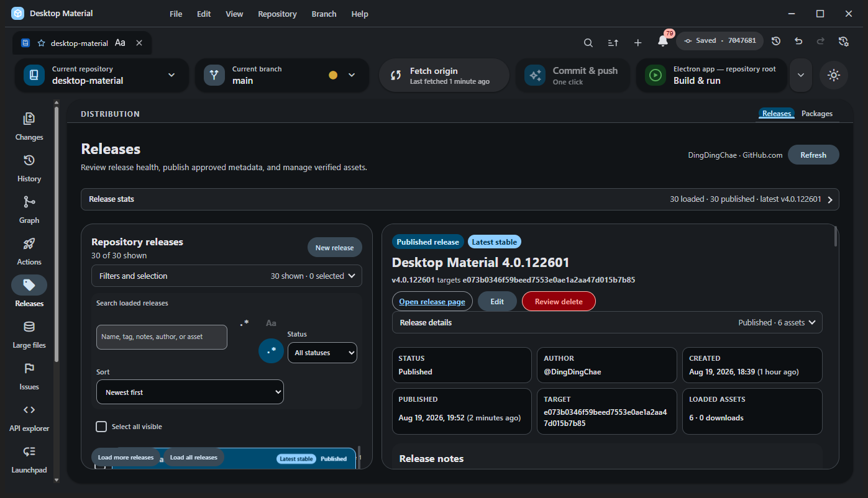The width and height of the screenshot is (868, 498).
Task: Open Large files in the sidebar
Action: click(x=29, y=334)
